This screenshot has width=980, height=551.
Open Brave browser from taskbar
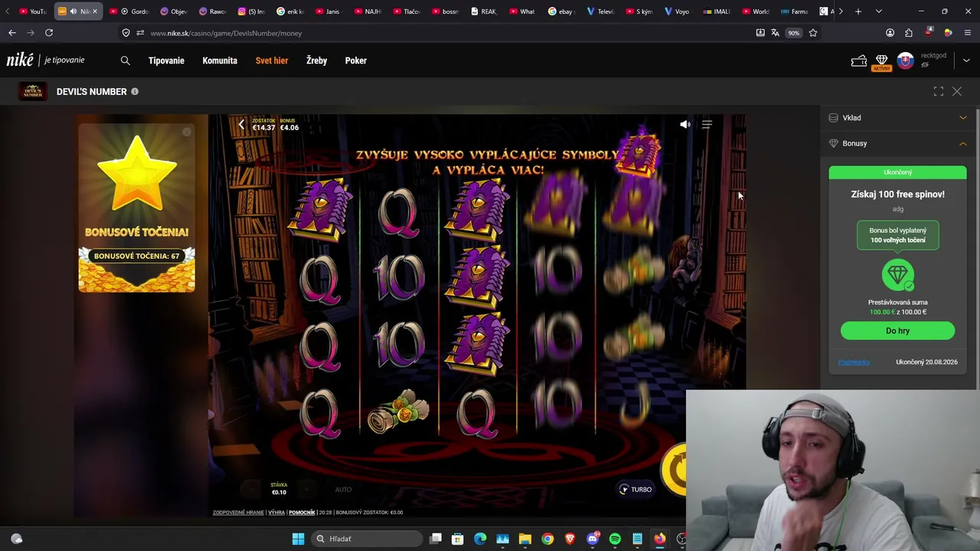pos(570,539)
